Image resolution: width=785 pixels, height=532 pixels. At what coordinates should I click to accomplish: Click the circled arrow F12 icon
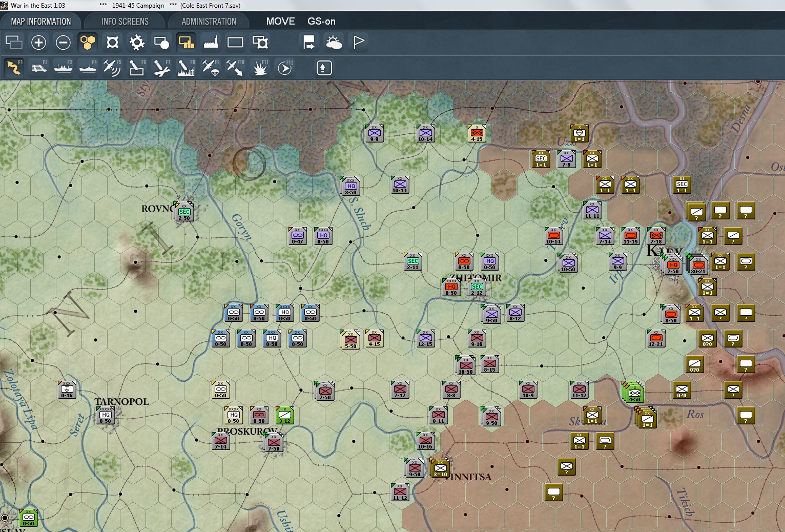284,68
